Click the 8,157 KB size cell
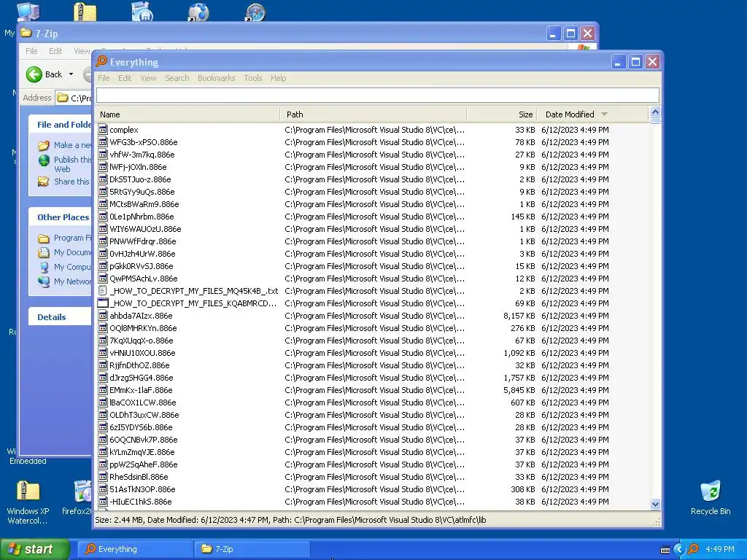This screenshot has height=560, width=747. coord(519,316)
